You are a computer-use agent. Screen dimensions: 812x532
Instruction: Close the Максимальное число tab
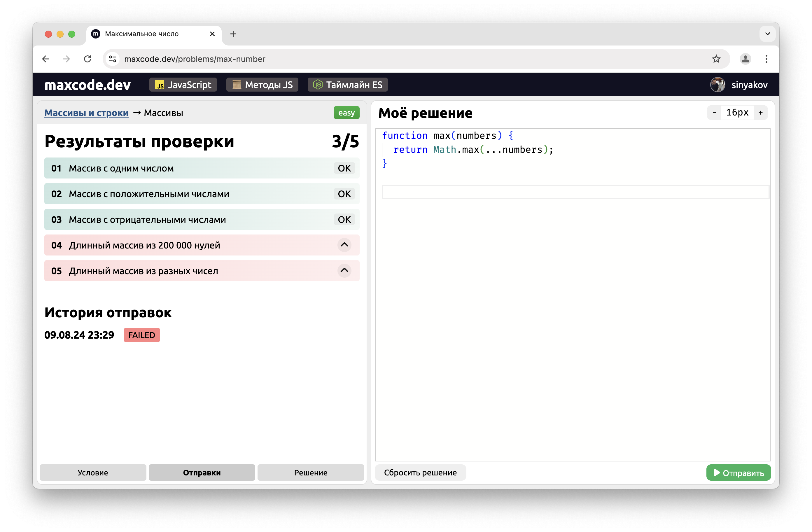click(212, 34)
